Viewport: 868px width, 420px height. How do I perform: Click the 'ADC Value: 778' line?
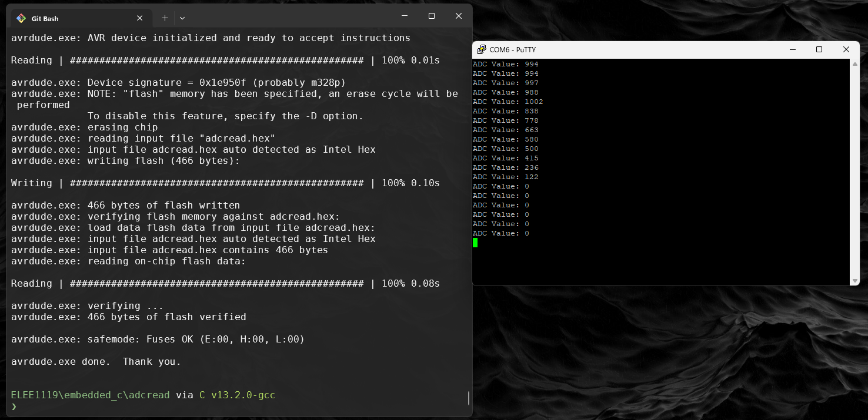point(506,120)
